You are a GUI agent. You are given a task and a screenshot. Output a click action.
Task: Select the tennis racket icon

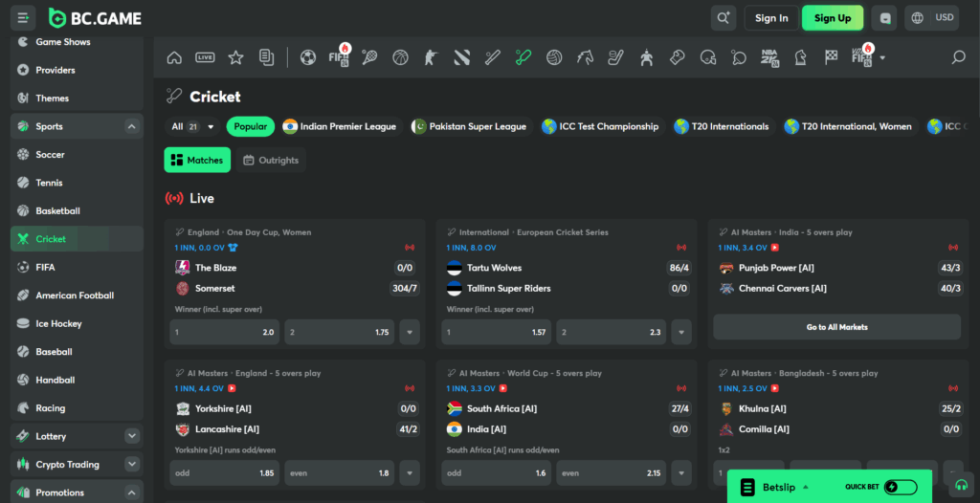coord(369,57)
